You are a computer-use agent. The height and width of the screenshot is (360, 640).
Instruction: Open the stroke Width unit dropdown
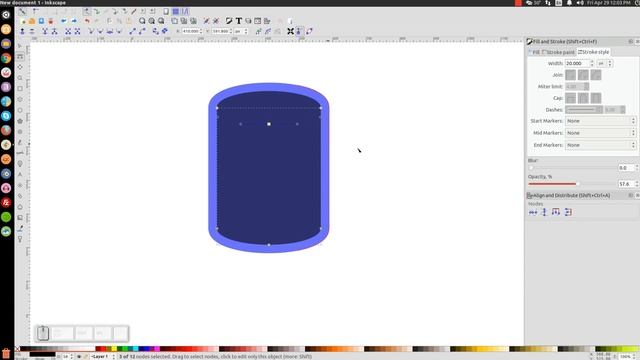pos(604,63)
